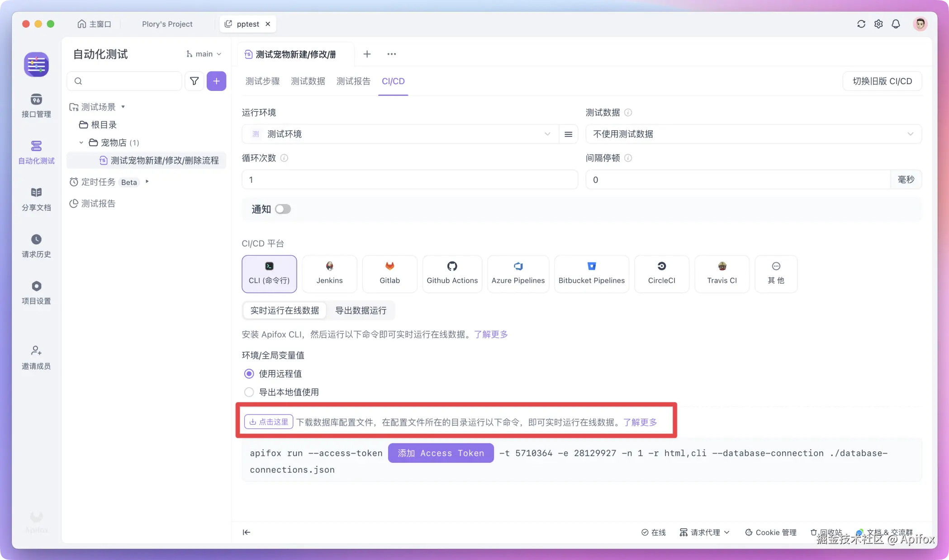Click the 循环次数 input field
949x560 pixels.
[x=409, y=180]
